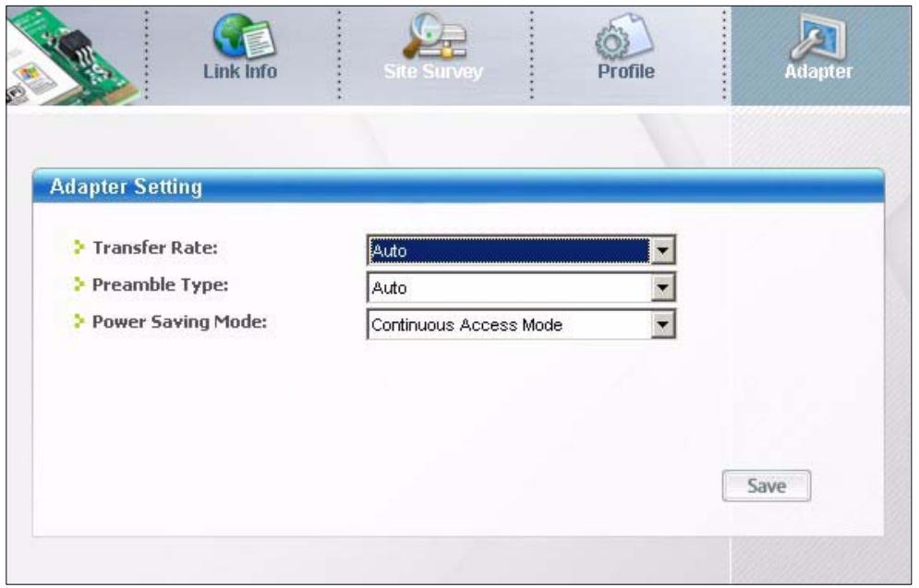Click the Transfer Rate label
This screenshot has height=588, width=919.
[155, 247]
